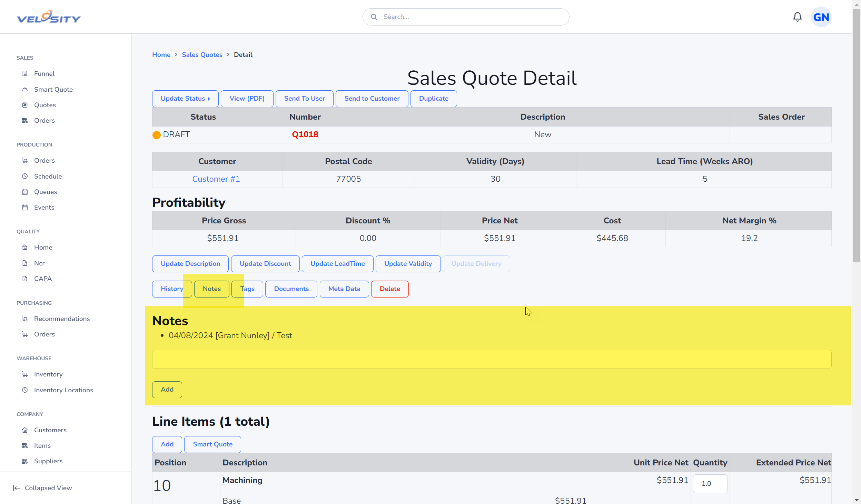This screenshot has height=504, width=861.
Task: Click the Purchasing Orders cart icon
Action: click(25, 334)
